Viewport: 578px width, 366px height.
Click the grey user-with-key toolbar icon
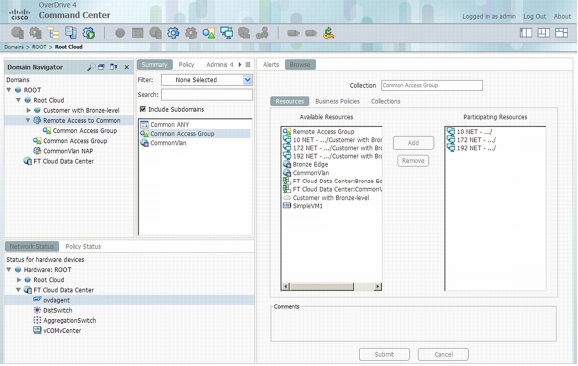point(262,33)
